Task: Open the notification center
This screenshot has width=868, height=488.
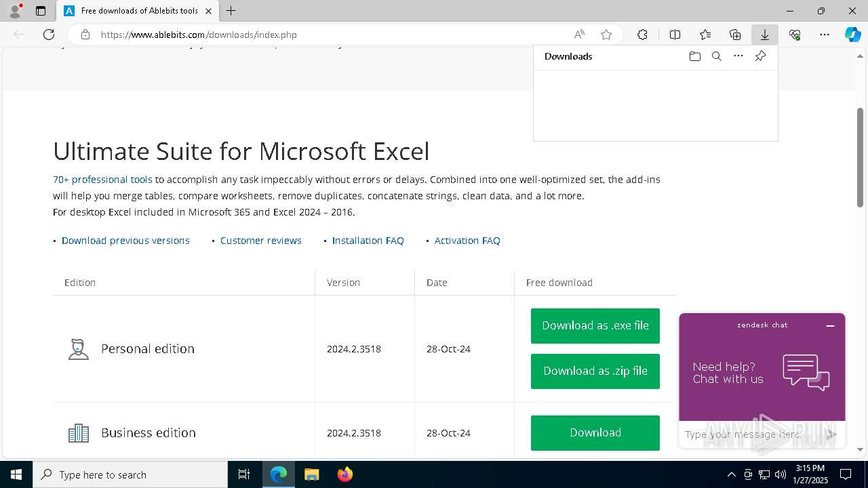Action: 846,474
